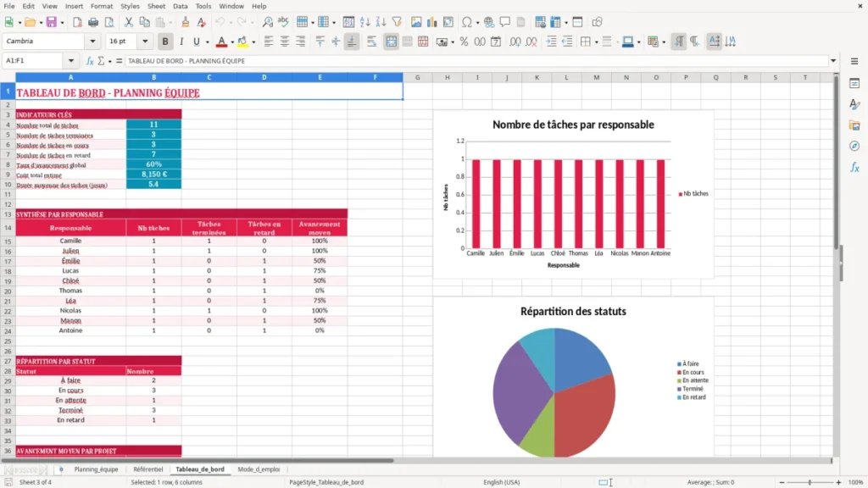Apply the red font color swatch
868x488 pixels.
(x=221, y=42)
